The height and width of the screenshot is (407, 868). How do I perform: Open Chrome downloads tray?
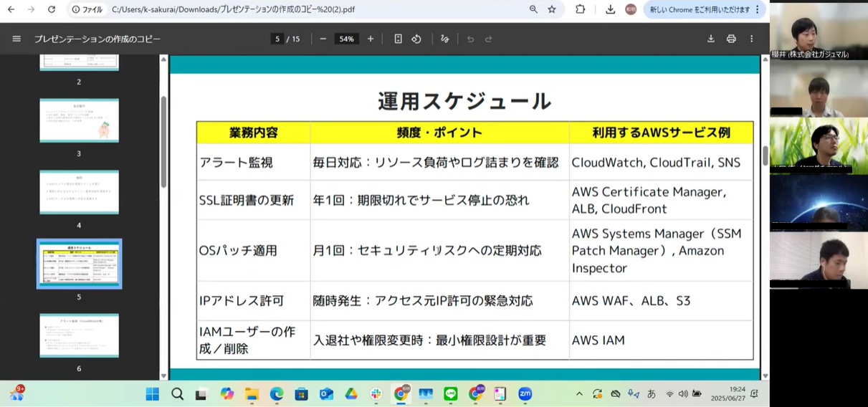(610, 9)
